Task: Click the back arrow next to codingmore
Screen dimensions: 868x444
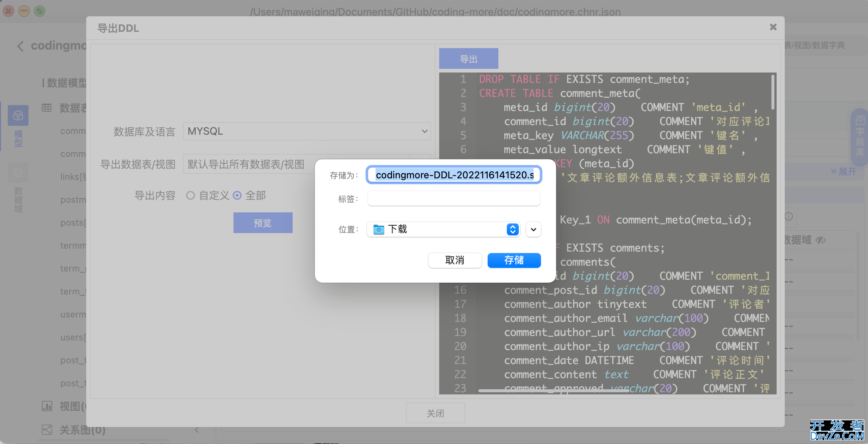Action: click(20, 46)
